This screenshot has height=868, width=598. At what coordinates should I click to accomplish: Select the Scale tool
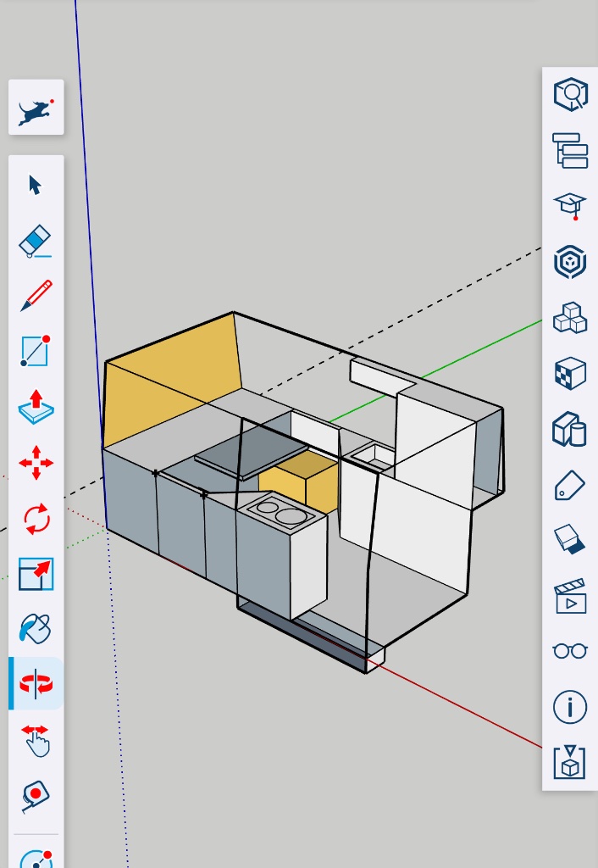(x=36, y=574)
